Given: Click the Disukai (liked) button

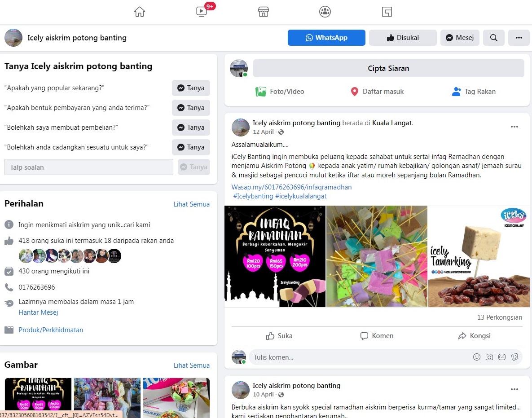Looking at the screenshot, I should coord(403,38).
